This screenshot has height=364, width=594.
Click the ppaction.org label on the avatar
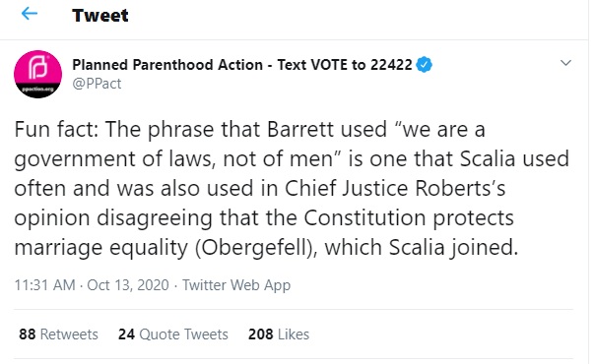click(37, 90)
